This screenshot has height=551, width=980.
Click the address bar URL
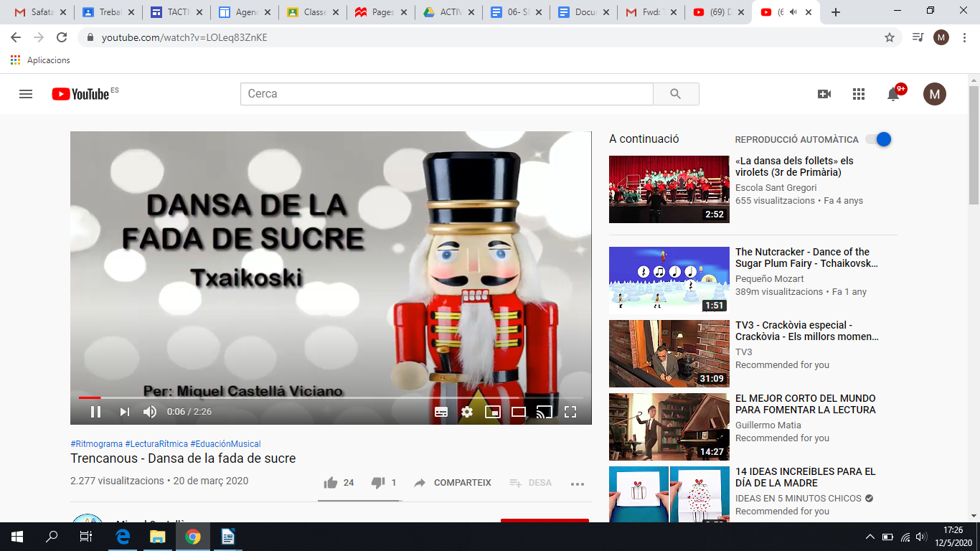pos(184,37)
